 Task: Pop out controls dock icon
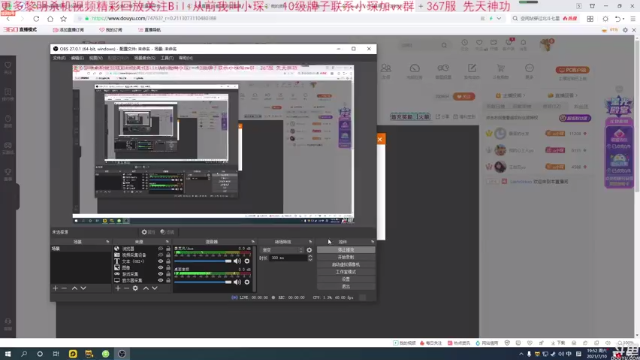click(373, 242)
